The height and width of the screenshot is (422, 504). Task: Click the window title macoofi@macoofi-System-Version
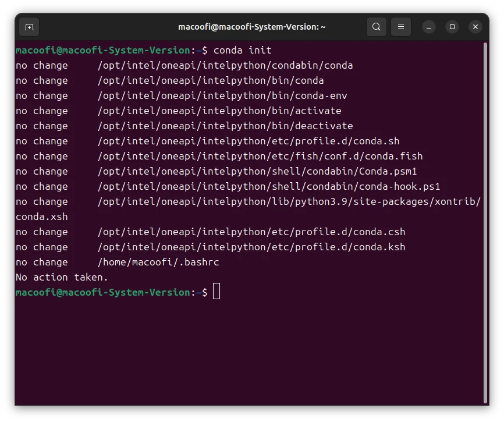251,27
